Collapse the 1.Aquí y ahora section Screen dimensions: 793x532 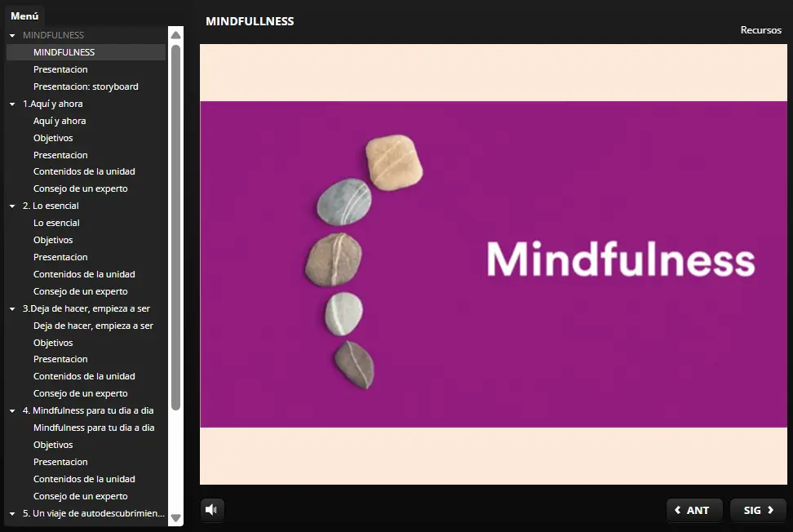click(12, 104)
